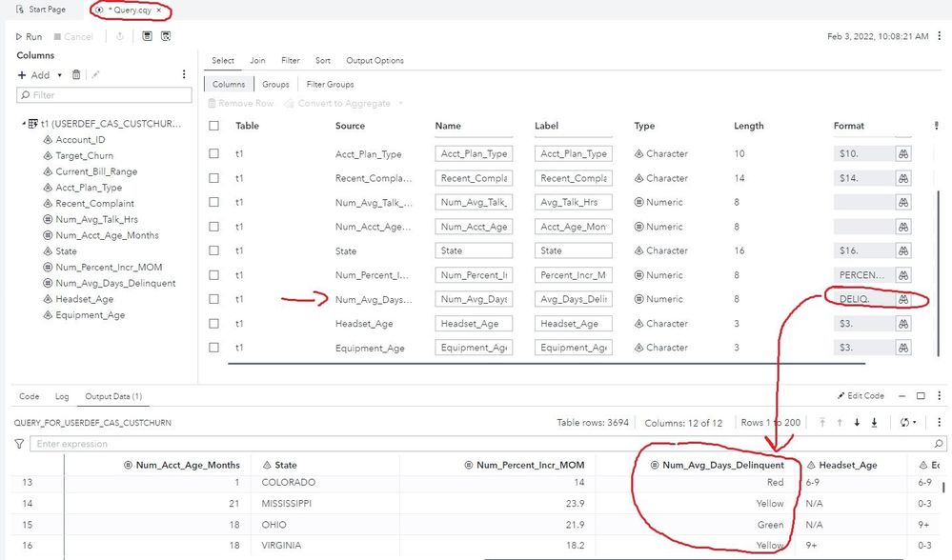
Task: Check the State row checkbox
Action: click(213, 250)
